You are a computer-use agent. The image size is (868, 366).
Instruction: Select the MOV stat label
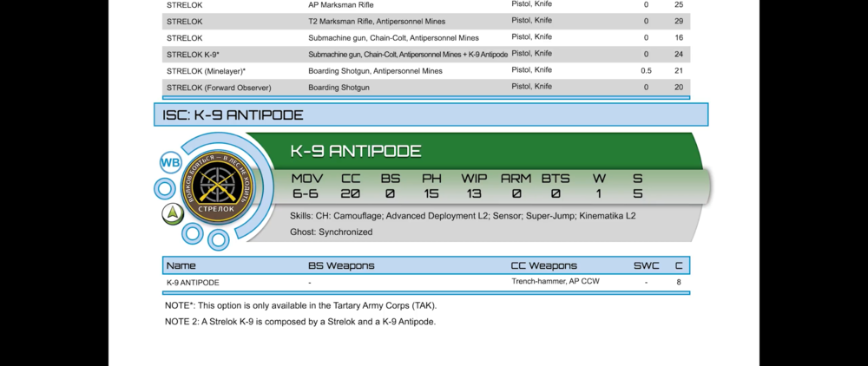pos(306,179)
